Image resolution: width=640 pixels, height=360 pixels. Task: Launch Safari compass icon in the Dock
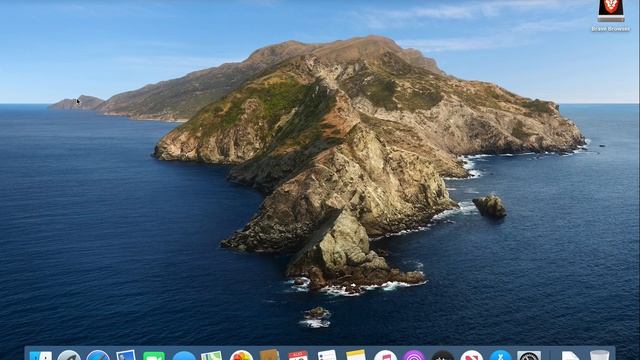(x=98, y=355)
